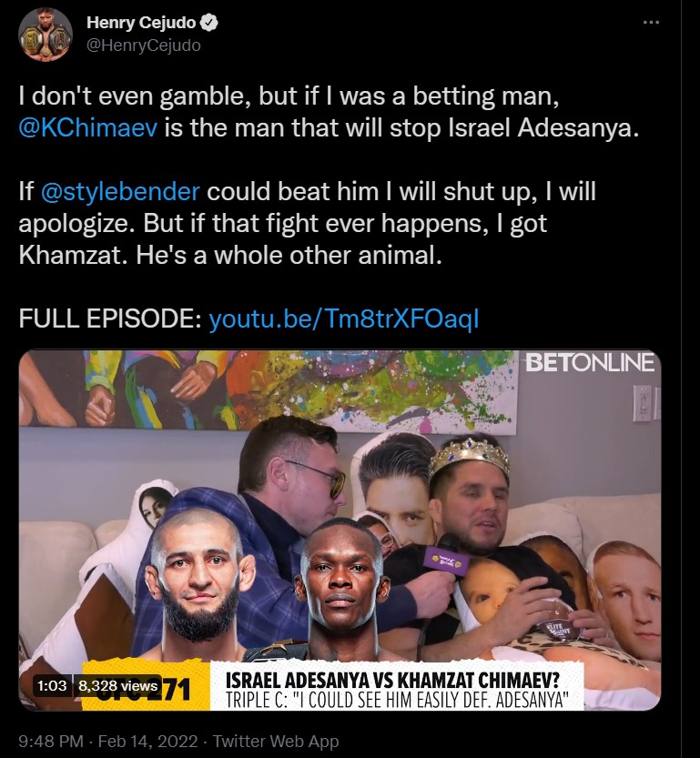The height and width of the screenshot is (758, 700).
Task: Follow the youtu.be/Tm8trXFOaqI link
Action: pos(344,319)
